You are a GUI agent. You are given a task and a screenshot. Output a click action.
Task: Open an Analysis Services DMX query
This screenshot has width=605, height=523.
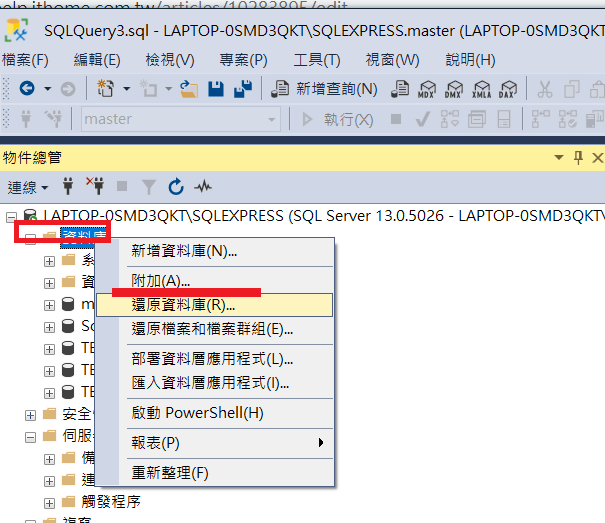(454, 89)
